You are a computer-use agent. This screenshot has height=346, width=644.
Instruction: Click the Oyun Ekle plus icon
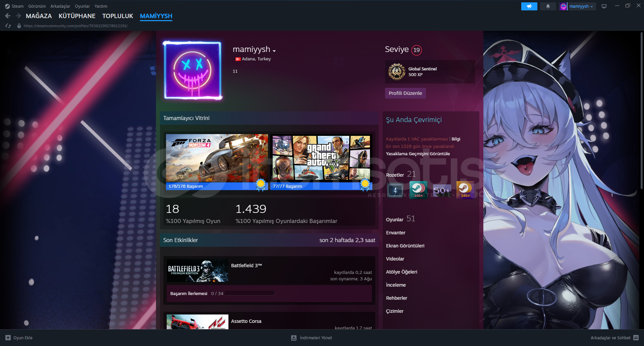tap(8, 338)
